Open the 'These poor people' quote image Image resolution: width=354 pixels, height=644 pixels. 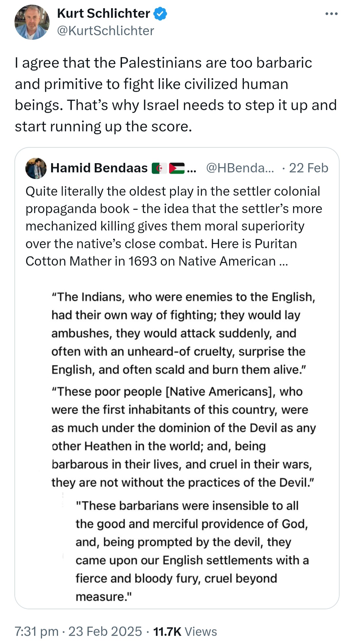pos(183,437)
